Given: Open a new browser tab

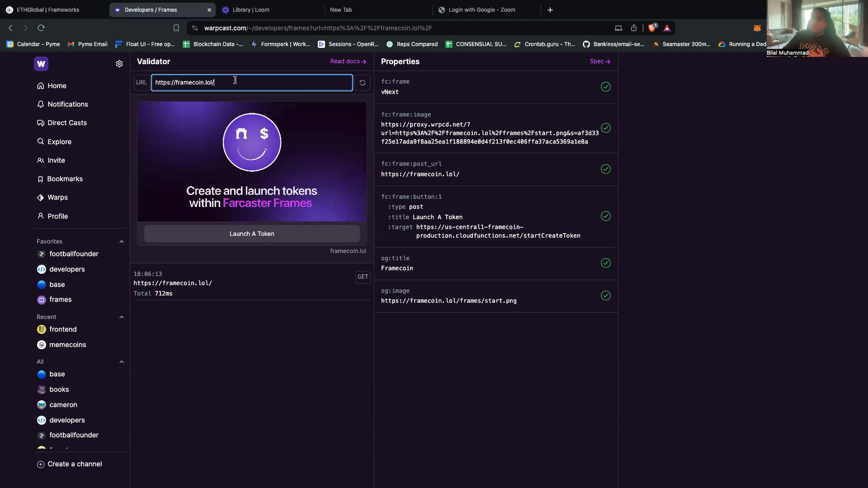Looking at the screenshot, I should click(550, 9).
